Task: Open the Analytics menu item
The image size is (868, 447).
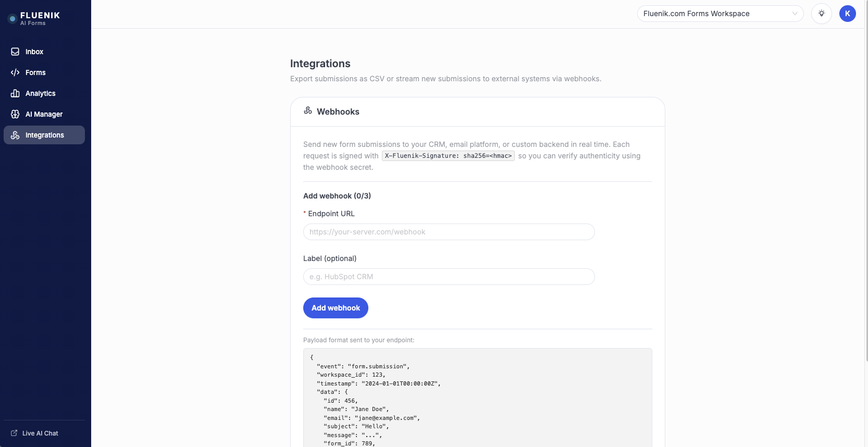Action: coord(41,93)
